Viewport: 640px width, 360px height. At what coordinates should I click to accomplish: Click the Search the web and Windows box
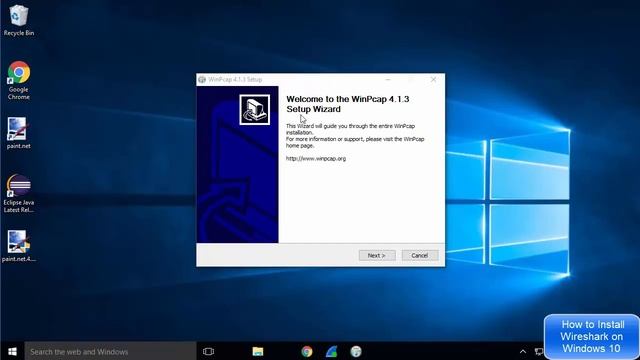click(x=110, y=351)
